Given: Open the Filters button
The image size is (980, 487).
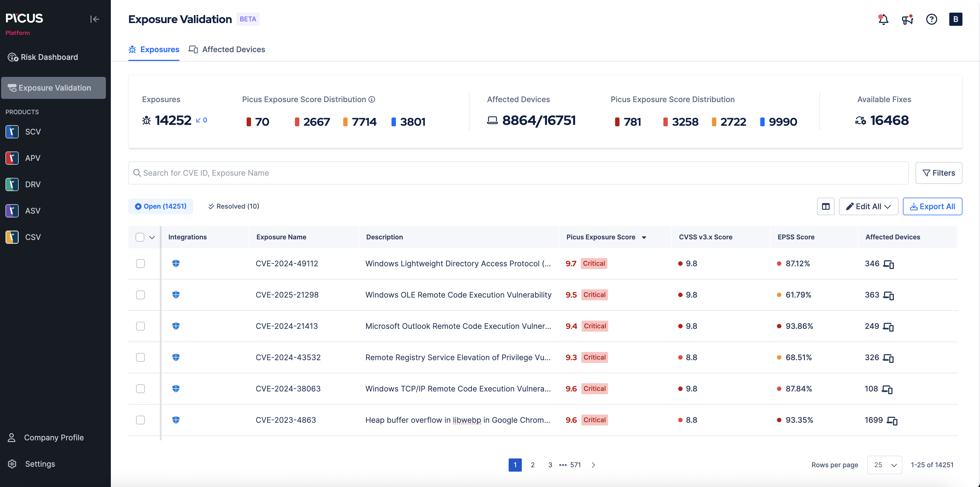Looking at the screenshot, I should [938, 173].
